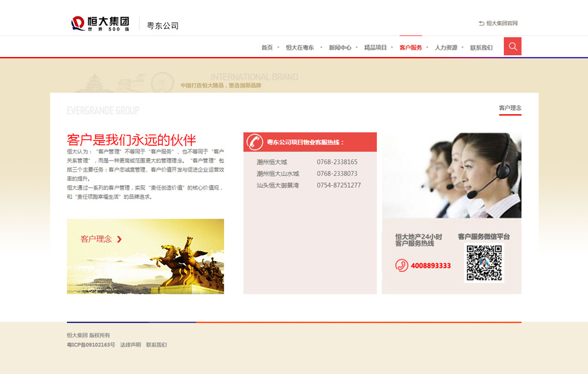Click the 恒大地产24小时客户服务热线 label

point(419,240)
